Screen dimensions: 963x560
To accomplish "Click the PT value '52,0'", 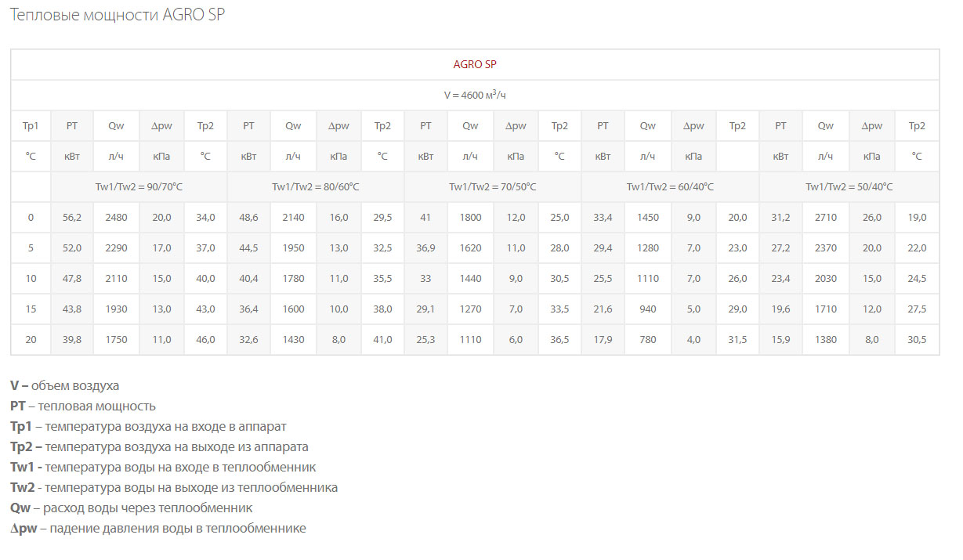I will coord(72,247).
